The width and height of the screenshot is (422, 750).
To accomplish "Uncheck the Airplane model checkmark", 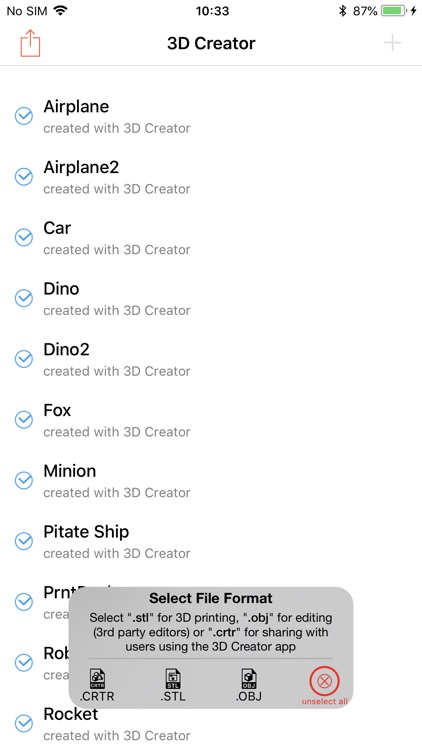I will tap(23, 116).
